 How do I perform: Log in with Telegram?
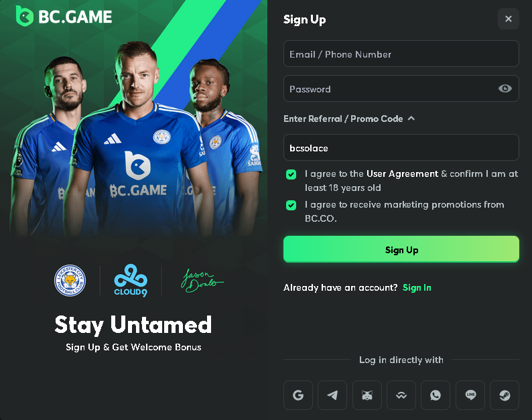pos(332,395)
